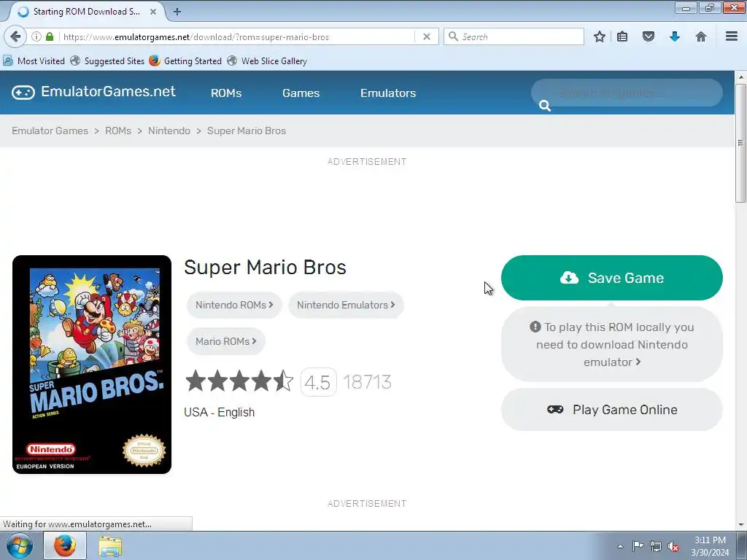Click the Firefox back arrow button
The height and width of the screenshot is (560, 747).
[x=15, y=36]
